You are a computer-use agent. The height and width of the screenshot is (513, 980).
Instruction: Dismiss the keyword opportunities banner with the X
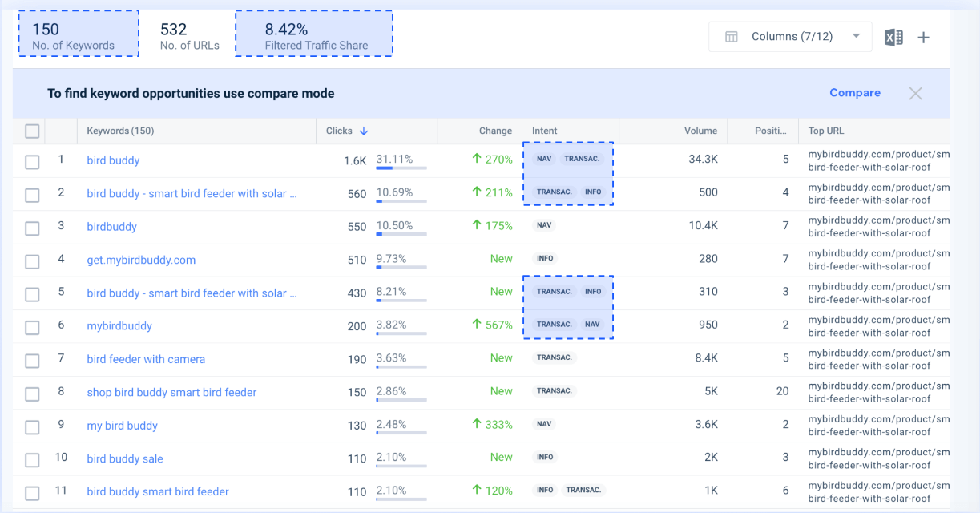pyautogui.click(x=915, y=93)
